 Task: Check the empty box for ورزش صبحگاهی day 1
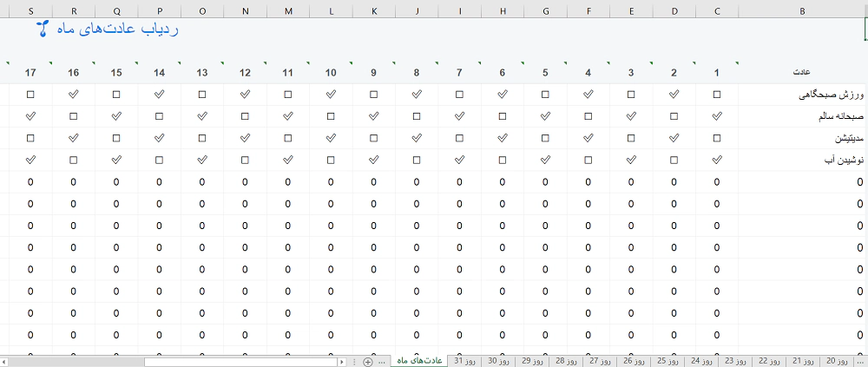(x=717, y=94)
